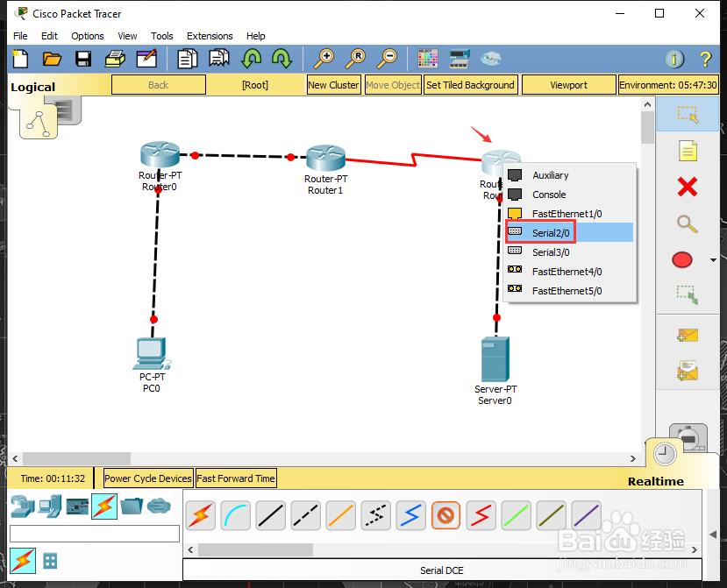
Task: Add a Complex PDU envelope
Action: click(688, 371)
